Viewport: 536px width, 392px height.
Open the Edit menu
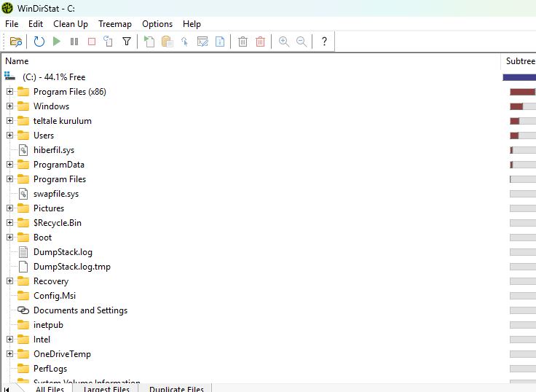[36, 24]
